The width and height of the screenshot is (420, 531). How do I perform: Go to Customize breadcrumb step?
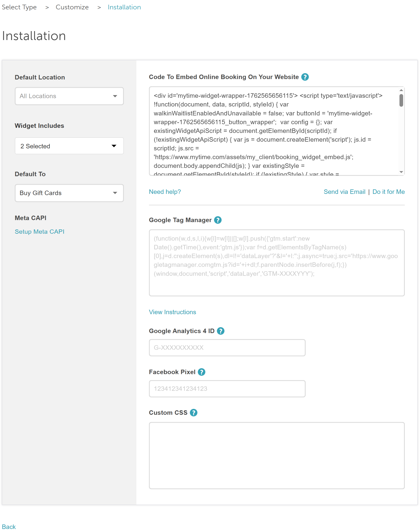point(72,7)
